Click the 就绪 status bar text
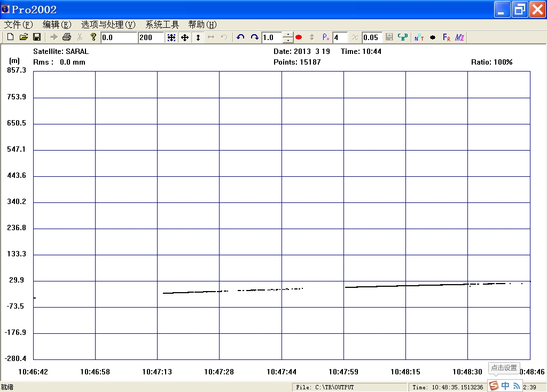This screenshot has height=392, width=547. tap(7, 387)
